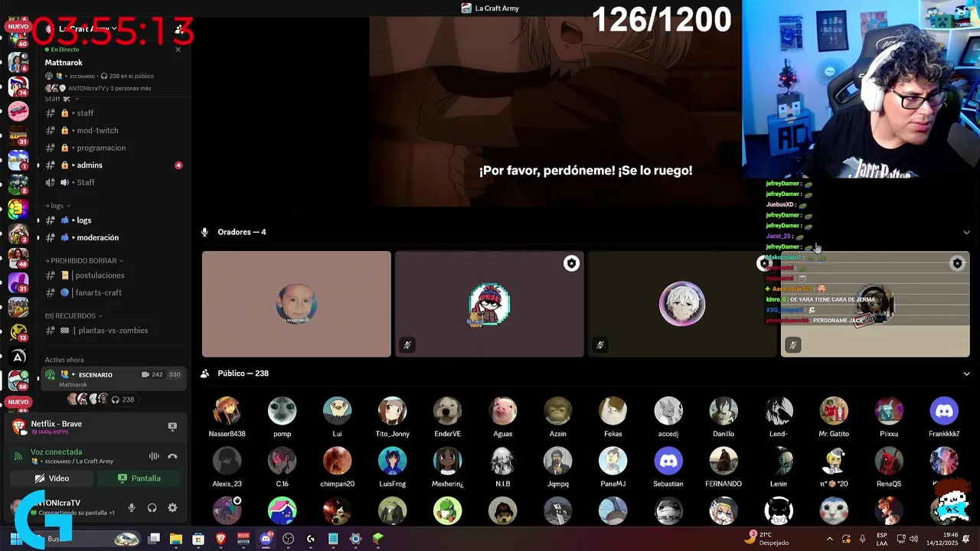Disconnect from voice with hang-up icon

(172, 456)
